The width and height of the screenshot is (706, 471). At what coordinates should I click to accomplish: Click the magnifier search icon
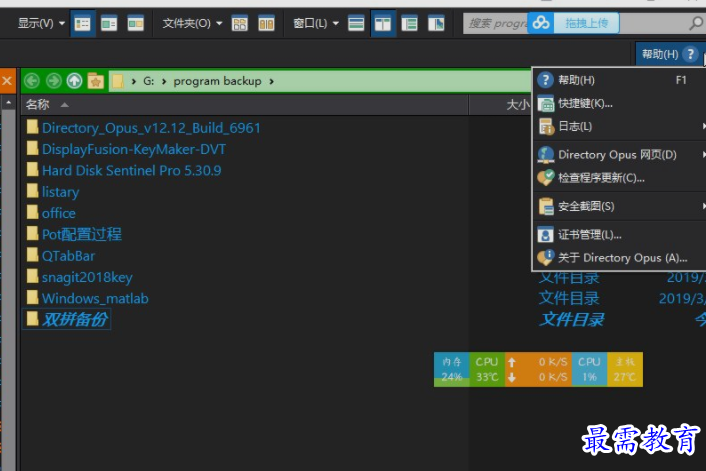point(696,23)
